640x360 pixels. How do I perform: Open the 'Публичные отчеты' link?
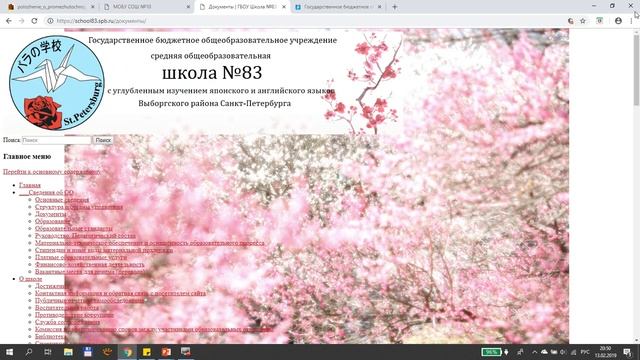pyautogui.click(x=89, y=300)
